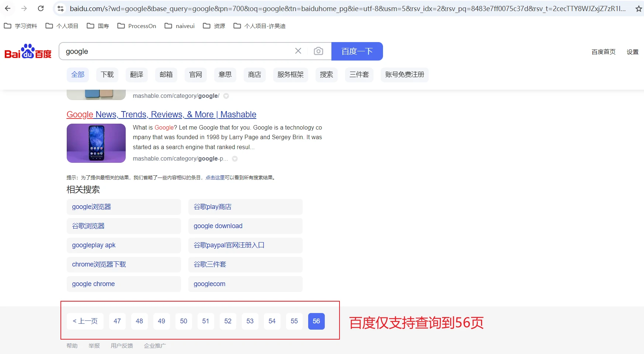Screen dimensions: 644x354
Task: Open Google News Mashable result link
Action: [161, 114]
